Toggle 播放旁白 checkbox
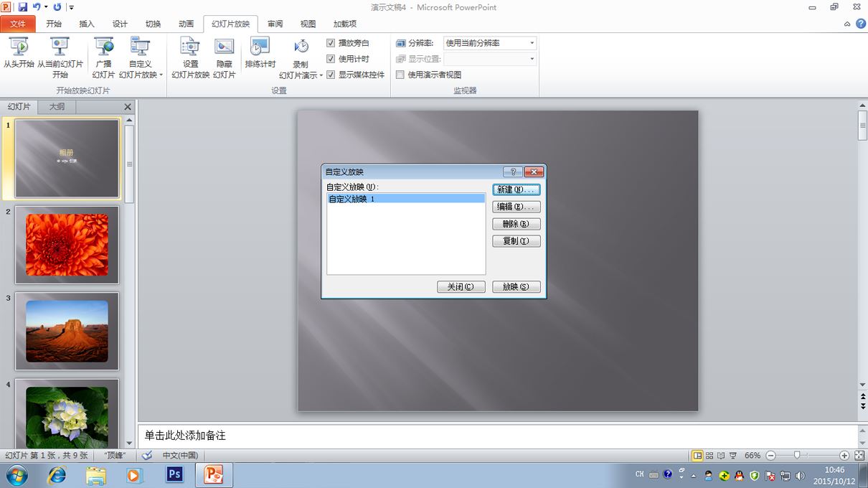 coord(331,43)
